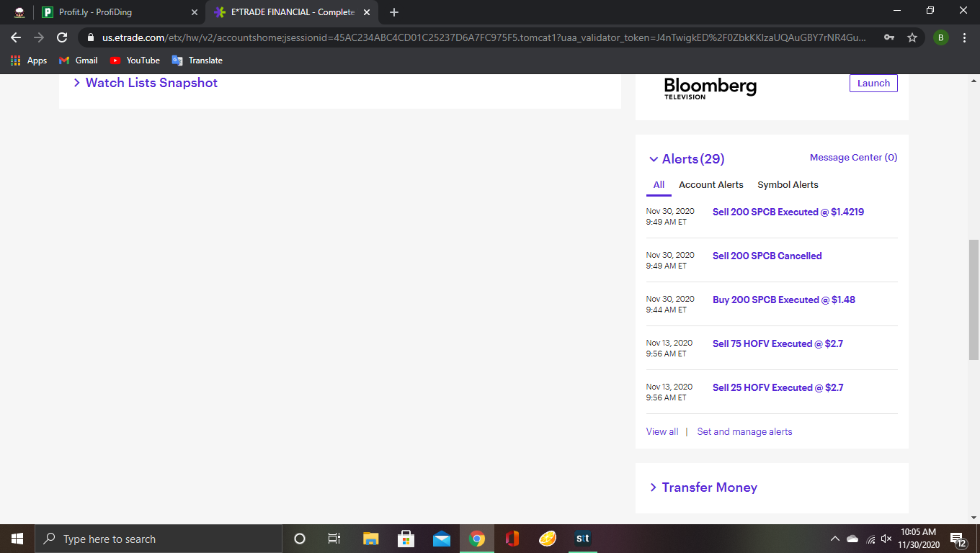
Task: Click the 9:44 AM ET alert timestamp
Action: pos(667,310)
